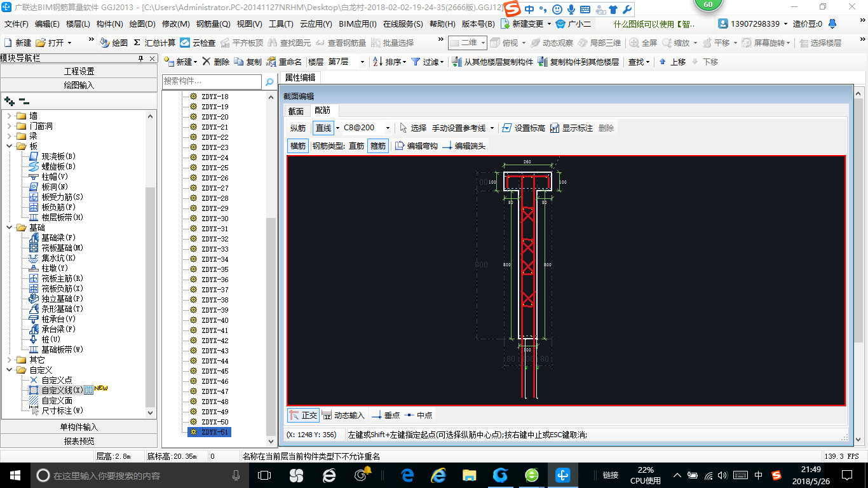
Task: Click 编辑端头 edit end tool
Action: (464, 146)
